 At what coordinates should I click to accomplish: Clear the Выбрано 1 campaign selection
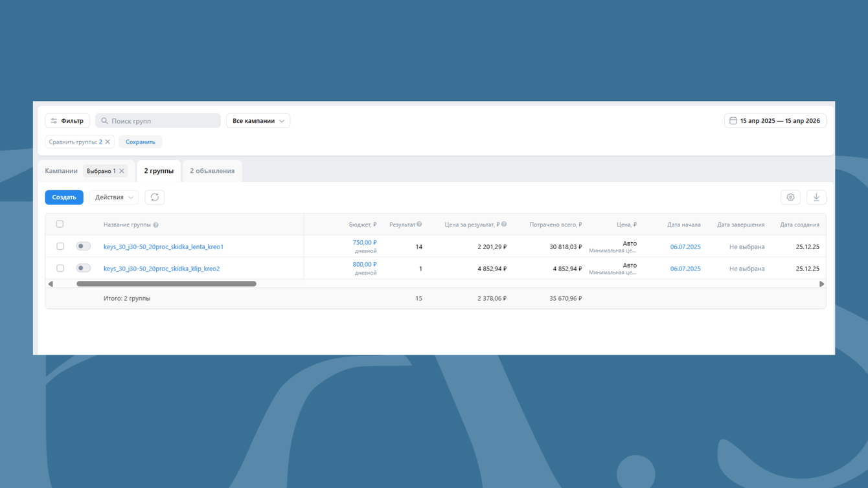(122, 171)
